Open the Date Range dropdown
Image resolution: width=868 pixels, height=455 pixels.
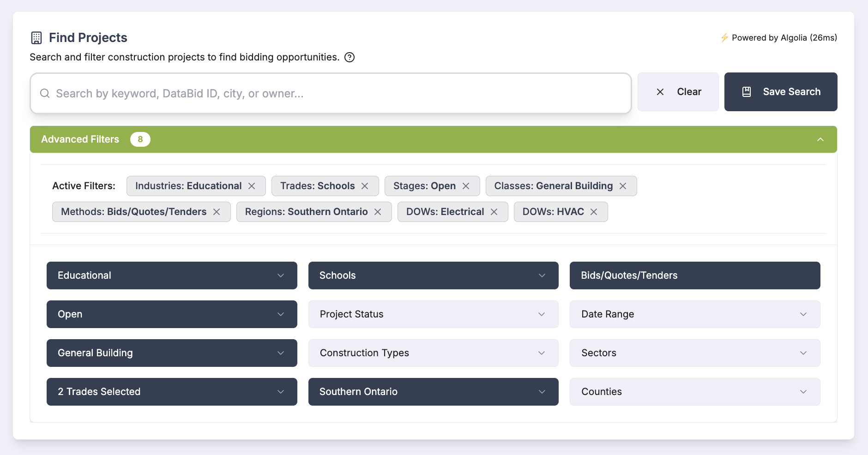[695, 314]
